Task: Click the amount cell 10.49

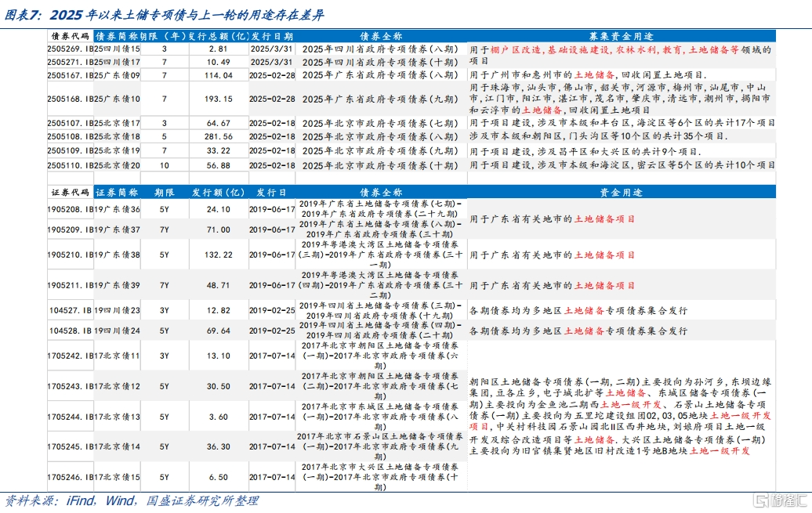Action: 219,62
